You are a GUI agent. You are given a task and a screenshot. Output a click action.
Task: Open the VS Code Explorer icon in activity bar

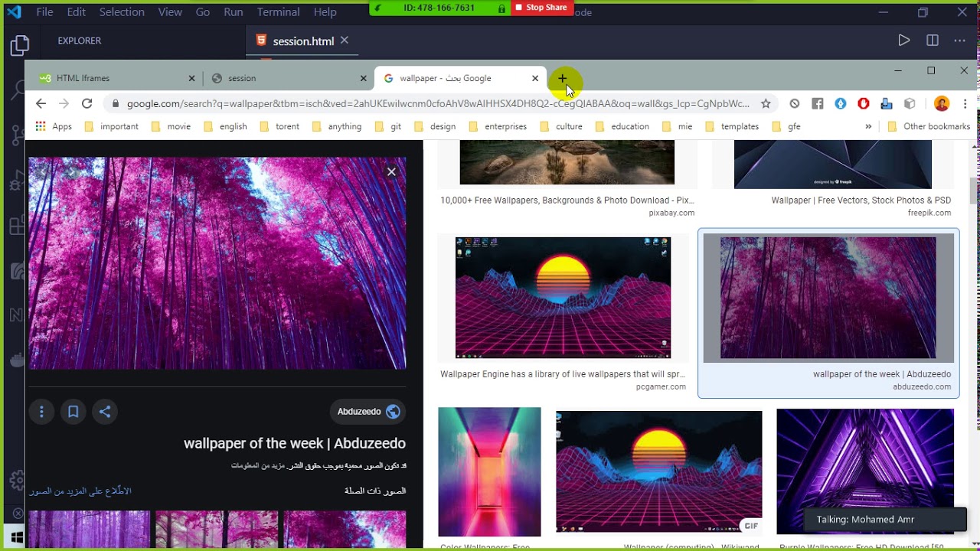(19, 46)
